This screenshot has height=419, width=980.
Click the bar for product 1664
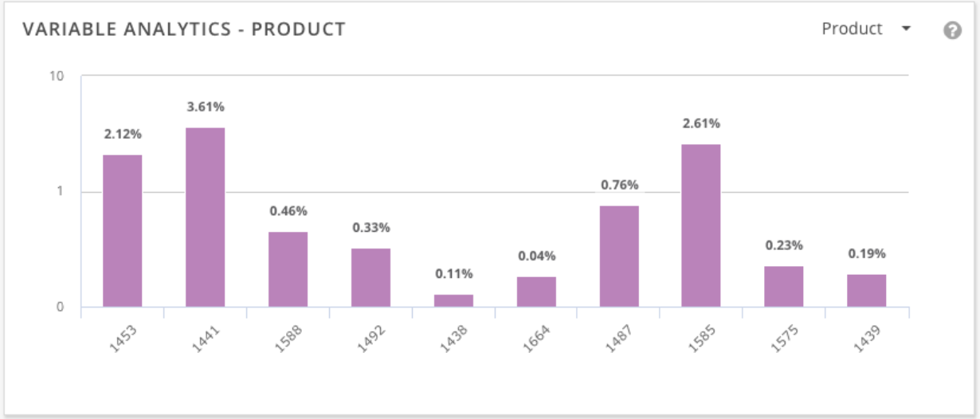coord(536,292)
